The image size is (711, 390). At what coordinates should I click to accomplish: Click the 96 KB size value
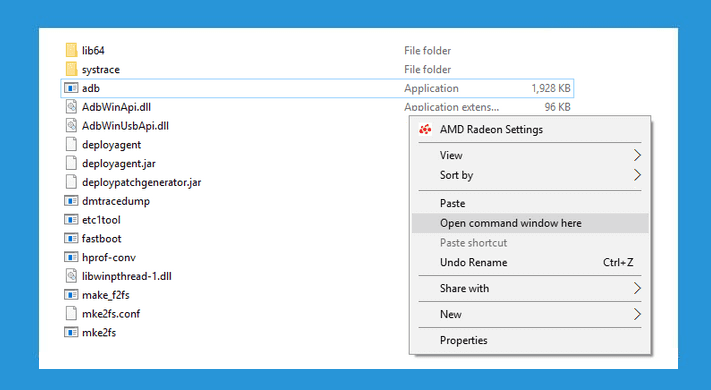pyautogui.click(x=557, y=107)
